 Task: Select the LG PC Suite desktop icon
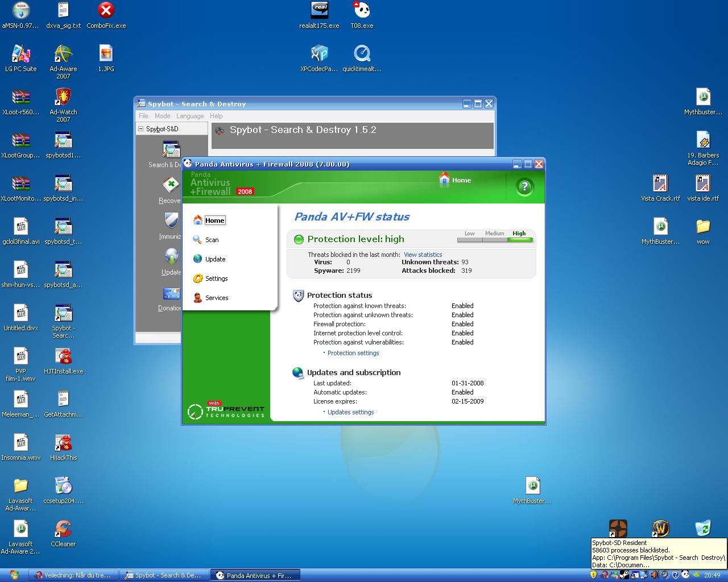tap(21, 58)
